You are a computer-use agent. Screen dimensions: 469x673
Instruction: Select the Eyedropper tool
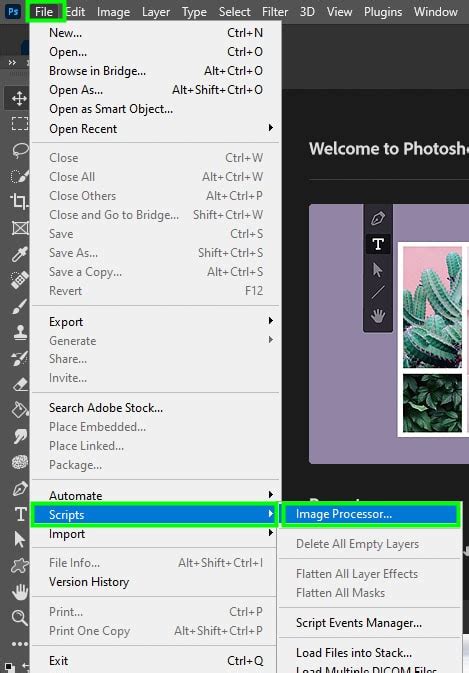tap(19, 254)
